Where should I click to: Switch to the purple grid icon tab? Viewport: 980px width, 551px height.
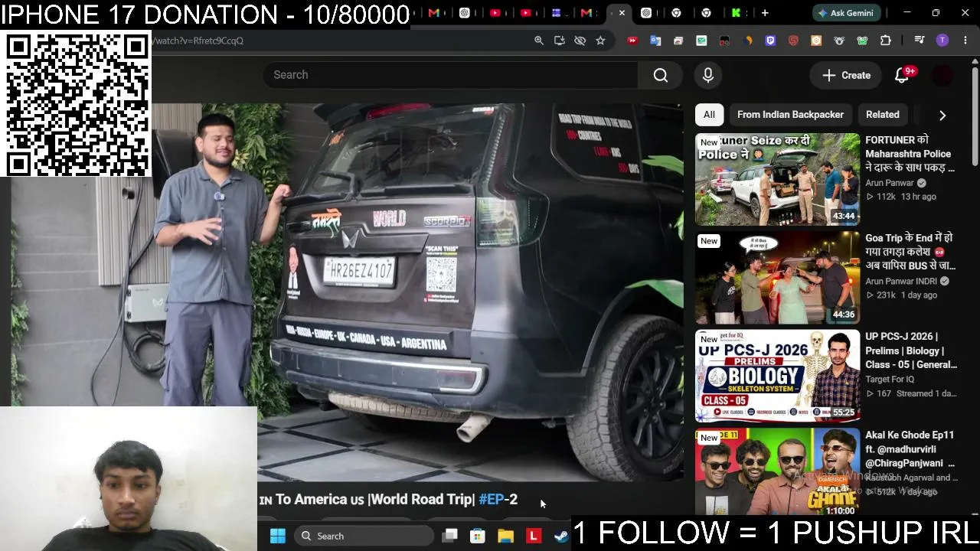pyautogui.click(x=557, y=13)
